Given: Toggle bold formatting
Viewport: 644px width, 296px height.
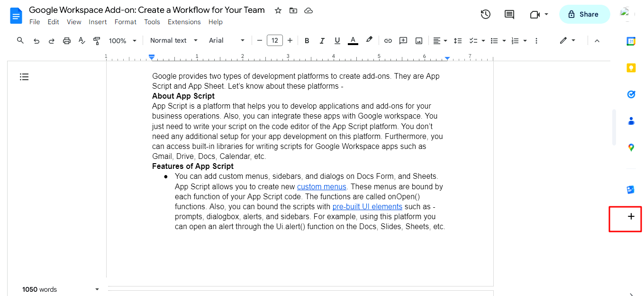Looking at the screenshot, I should [x=307, y=41].
